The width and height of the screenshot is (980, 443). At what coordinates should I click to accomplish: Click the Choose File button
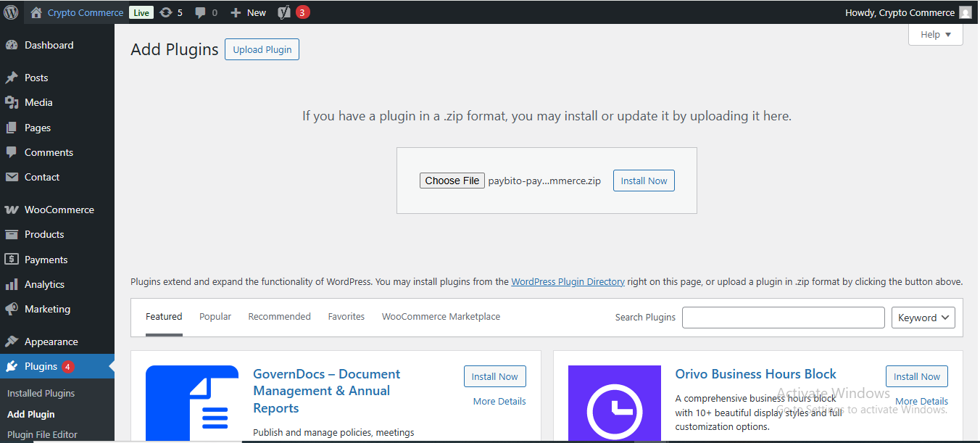[452, 181]
